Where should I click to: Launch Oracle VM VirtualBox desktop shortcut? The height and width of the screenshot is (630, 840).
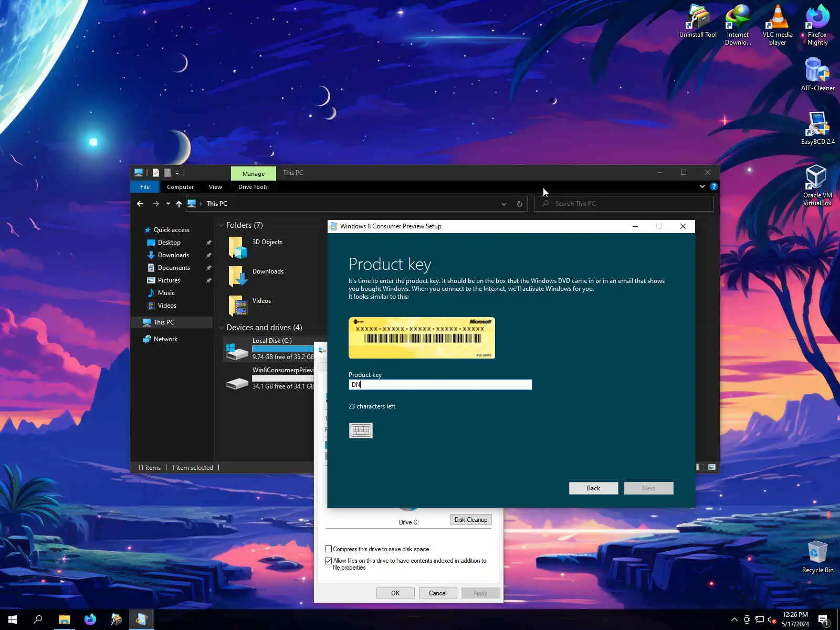[x=817, y=185]
